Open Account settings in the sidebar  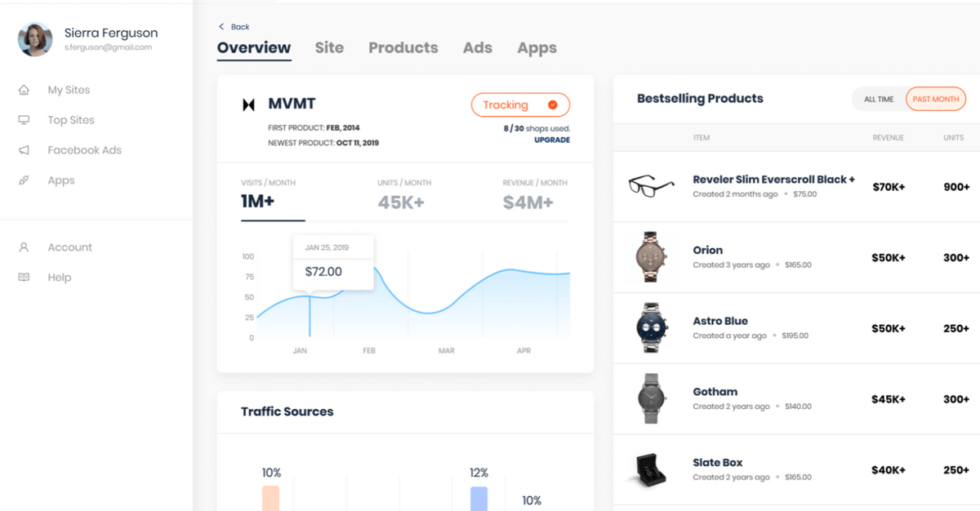coord(69,247)
